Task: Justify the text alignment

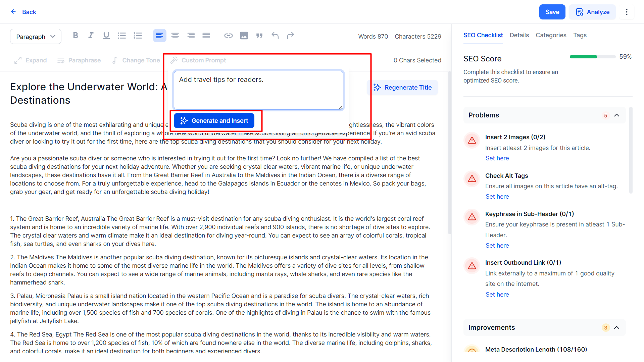Action: (206, 36)
